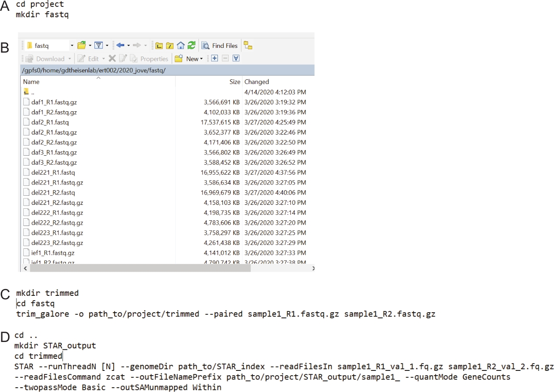Toggle the directory tree icon
This screenshot has width=554, height=392.
248,45
